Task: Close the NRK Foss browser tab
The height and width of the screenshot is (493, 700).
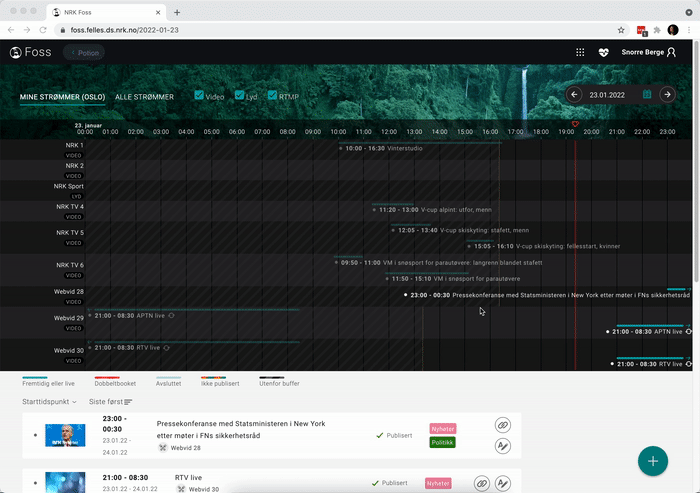Action: click(158, 13)
